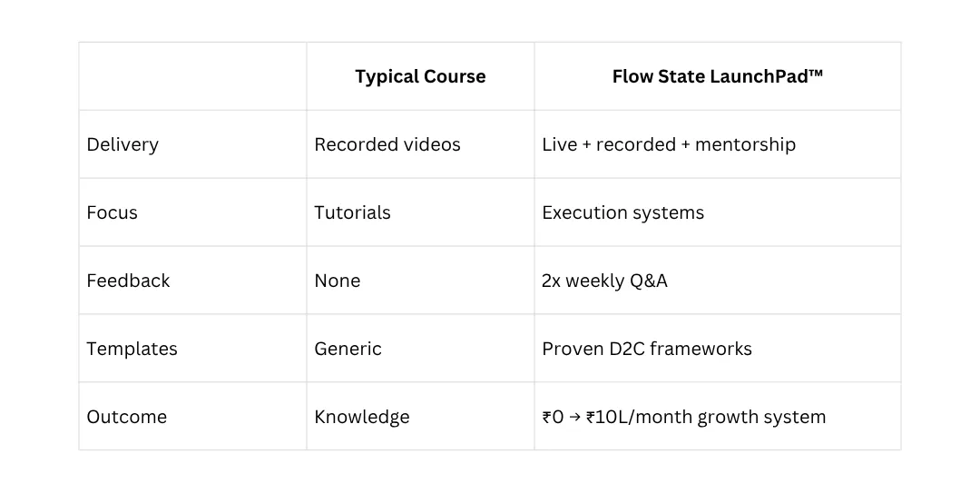This screenshot has height=503, width=980.
Task: Click the Tutorials cell
Action: coord(421,212)
